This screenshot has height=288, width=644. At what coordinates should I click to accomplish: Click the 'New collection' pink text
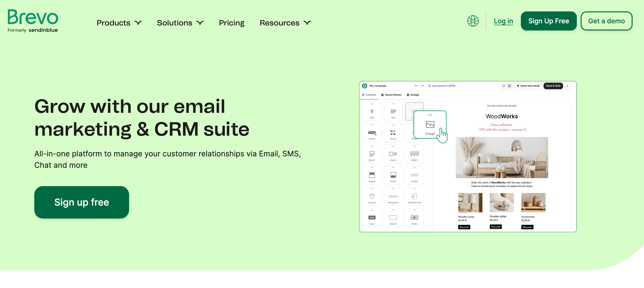501,125
